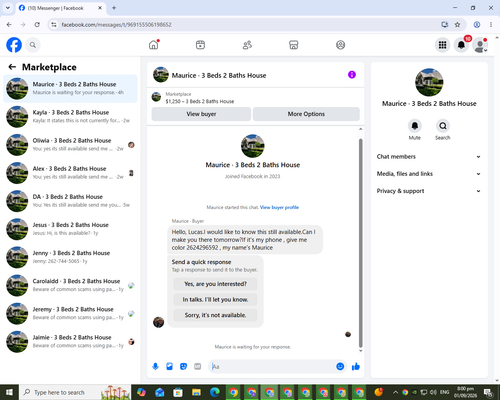The width and height of the screenshot is (500, 400).
Task: Open Microsoft Edge from taskbar
Action: pos(214,392)
